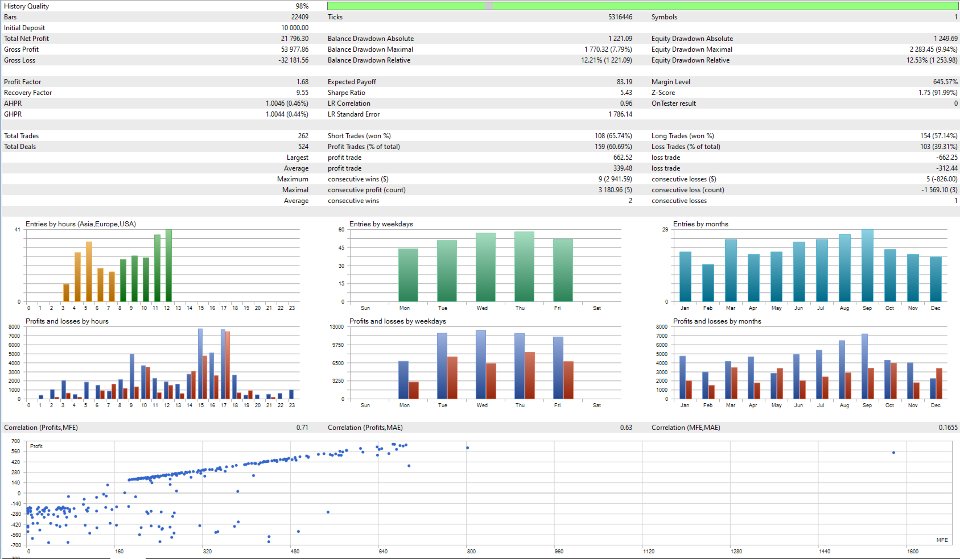960x559 pixels.
Task: Click the Z-Score label
Action: tap(663, 92)
